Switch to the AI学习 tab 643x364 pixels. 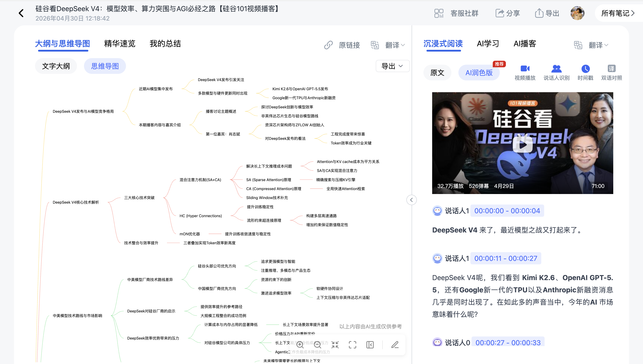[x=488, y=44]
